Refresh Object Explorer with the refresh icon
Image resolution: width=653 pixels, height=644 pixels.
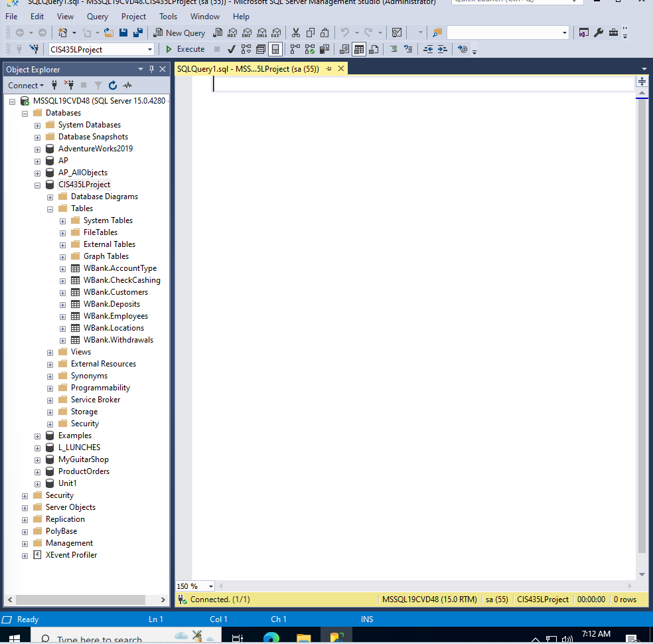pos(112,86)
